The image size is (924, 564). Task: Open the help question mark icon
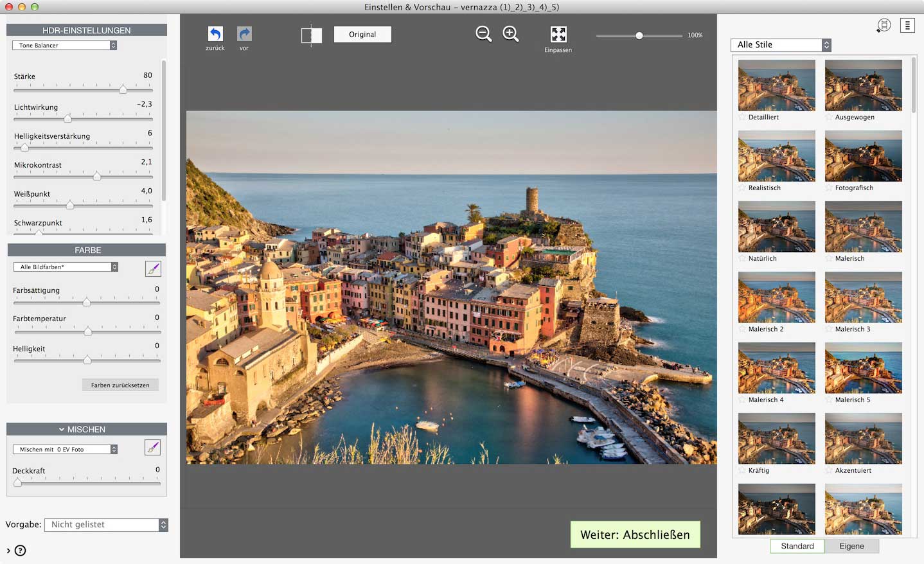(x=21, y=551)
